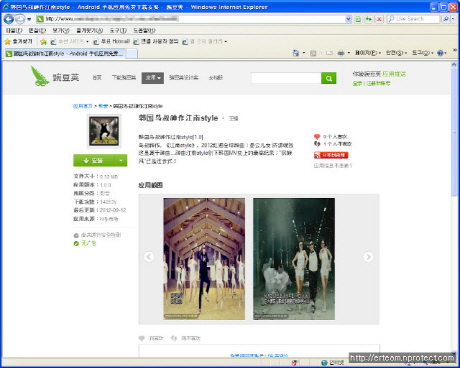This screenshot has width=460, height=368.
Task: Click the red Stop button beside address bar
Action: pos(379,19)
